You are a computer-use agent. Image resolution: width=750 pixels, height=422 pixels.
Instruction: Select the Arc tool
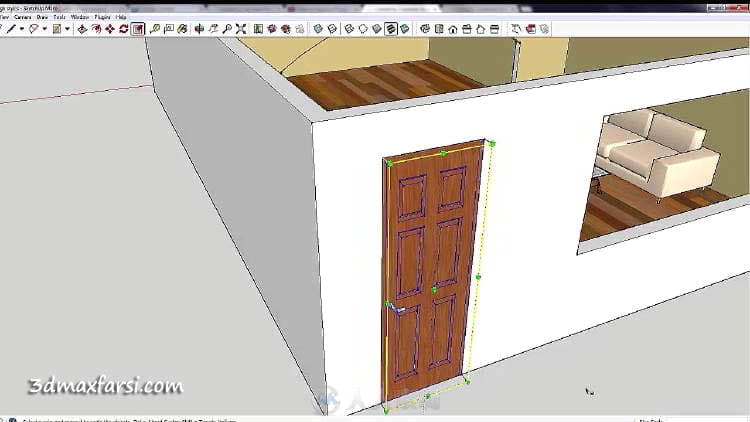pos(33,29)
